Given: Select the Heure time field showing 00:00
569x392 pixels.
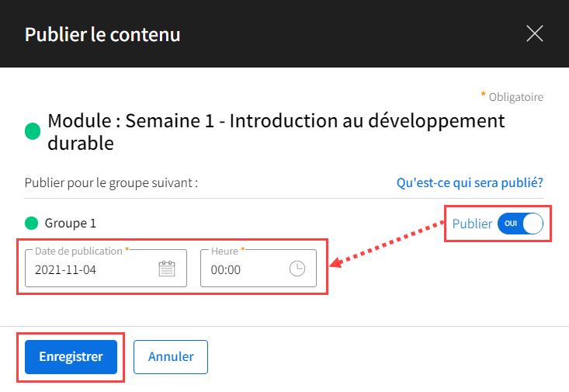Looking at the screenshot, I should click(258, 269).
